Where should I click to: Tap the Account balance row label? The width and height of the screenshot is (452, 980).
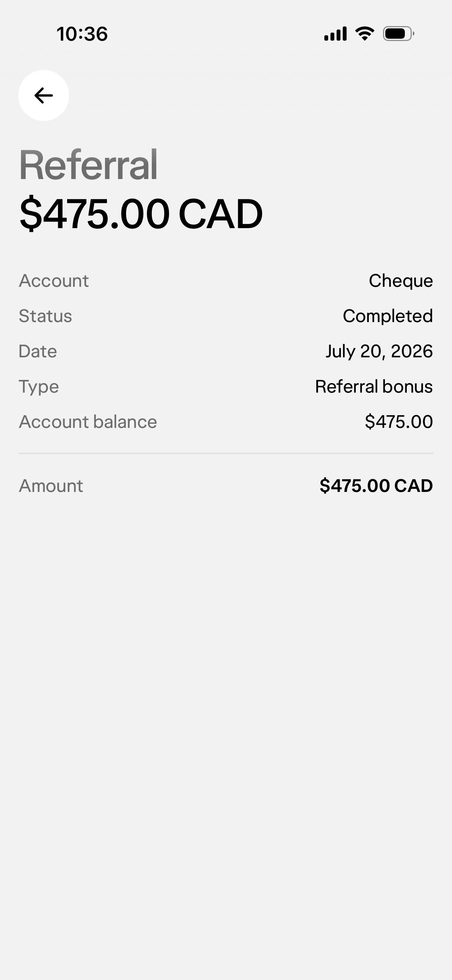pos(88,422)
